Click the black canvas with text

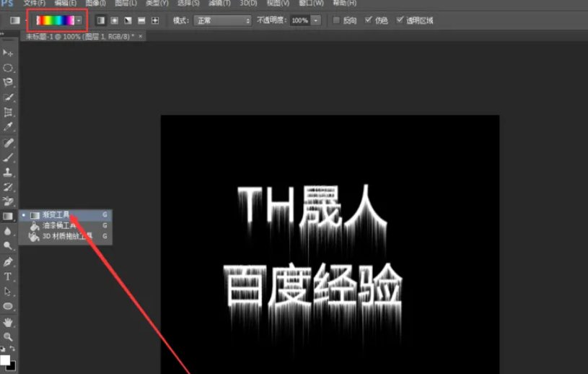tap(330, 244)
